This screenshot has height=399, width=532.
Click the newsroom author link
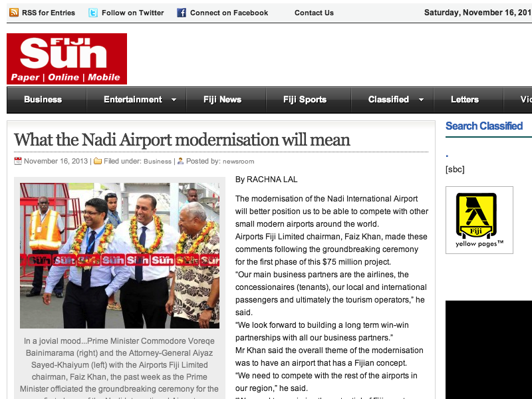(239, 162)
